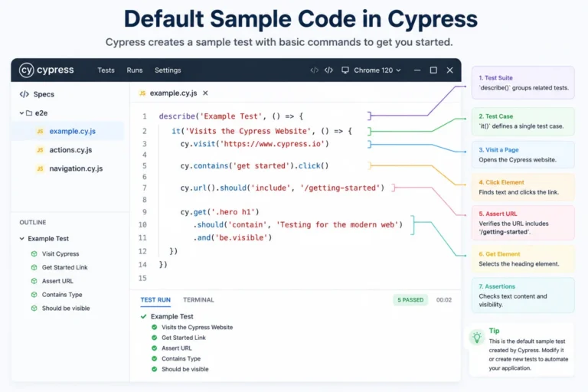
Task: Click the e2e folder icon
Action: click(29, 113)
